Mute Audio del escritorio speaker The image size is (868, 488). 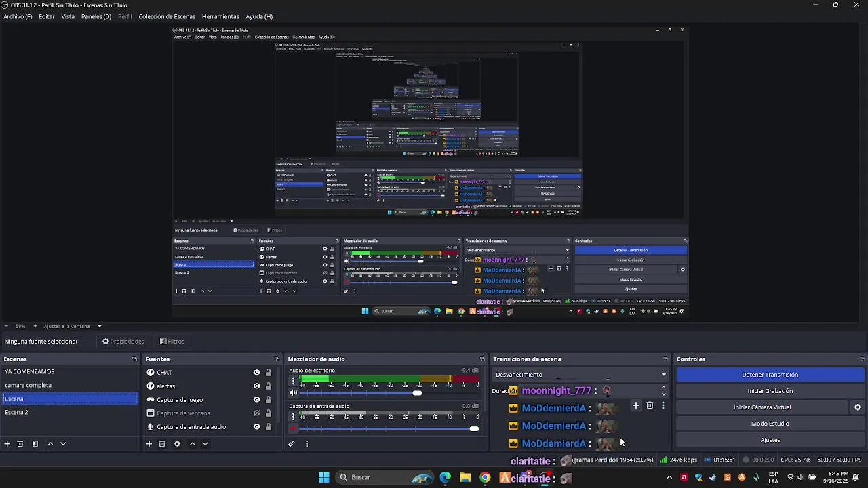click(x=293, y=393)
